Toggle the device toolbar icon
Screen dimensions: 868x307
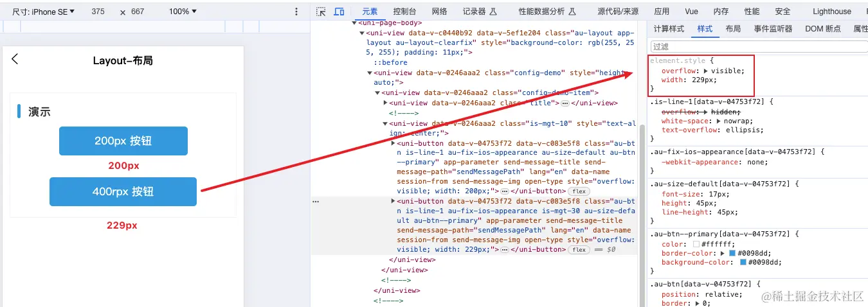pyautogui.click(x=339, y=12)
